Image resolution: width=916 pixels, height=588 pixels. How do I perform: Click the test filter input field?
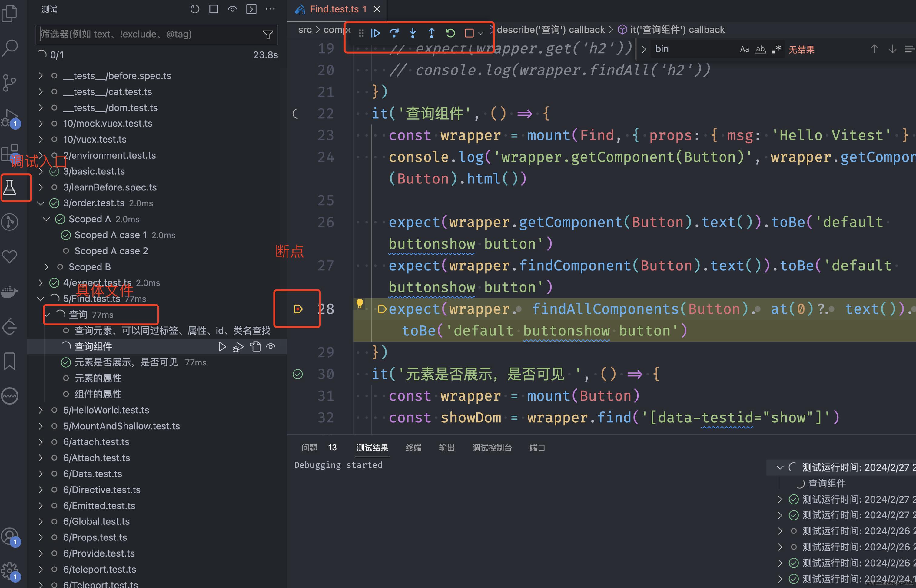click(149, 34)
